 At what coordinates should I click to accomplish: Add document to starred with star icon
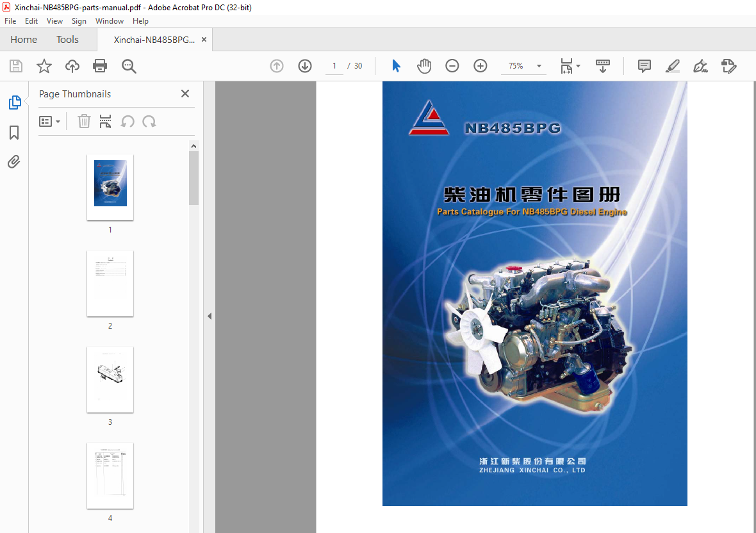[x=44, y=66]
